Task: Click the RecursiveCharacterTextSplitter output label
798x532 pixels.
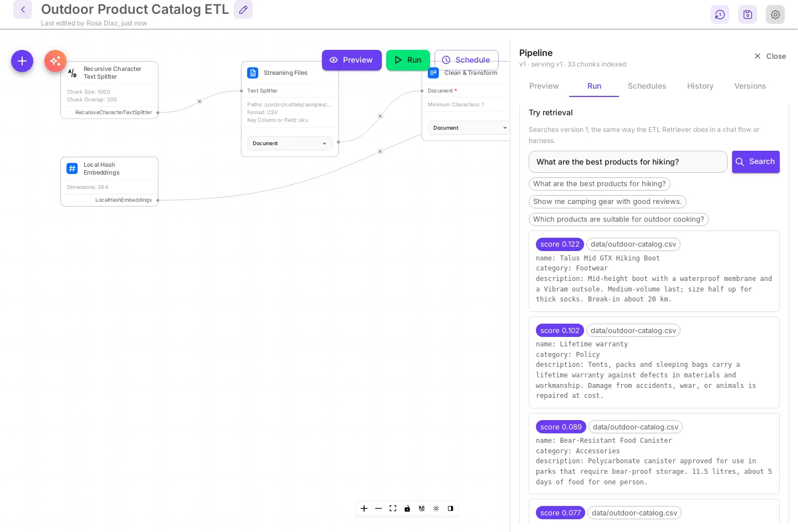Action: click(114, 112)
